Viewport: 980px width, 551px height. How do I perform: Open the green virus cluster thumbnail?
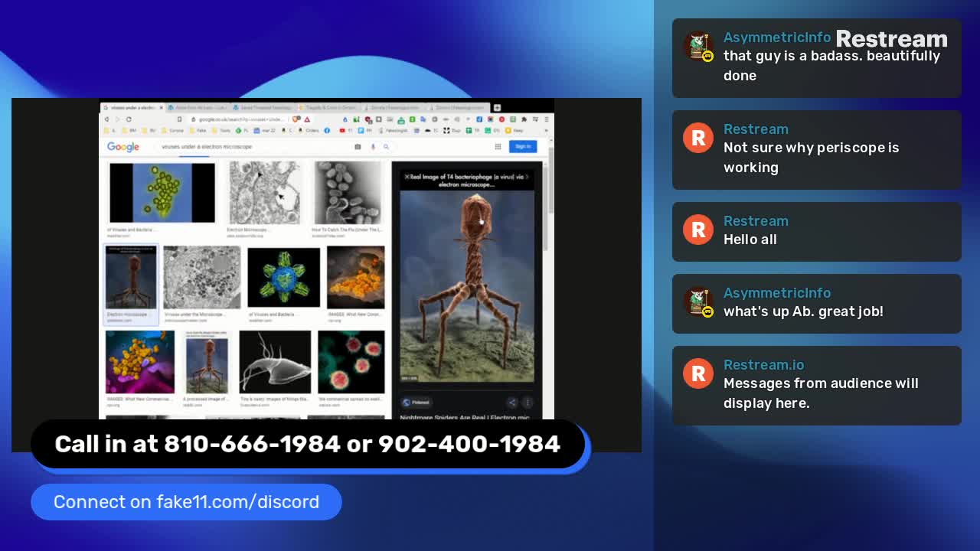(162, 193)
